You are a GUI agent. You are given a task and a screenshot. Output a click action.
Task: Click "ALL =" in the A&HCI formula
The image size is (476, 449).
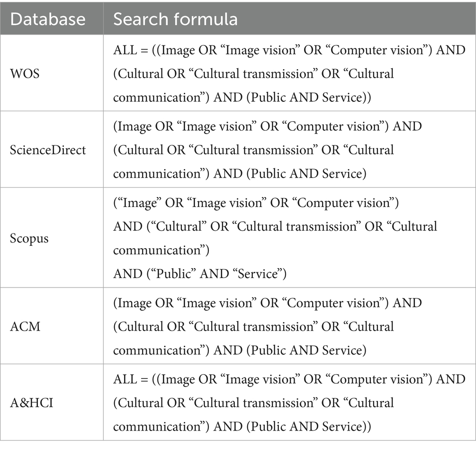pos(130,379)
